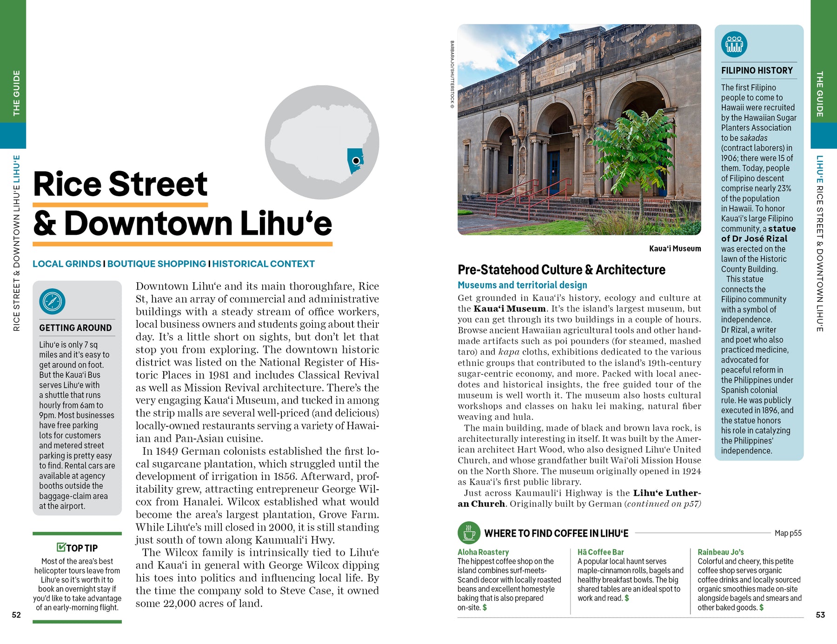
Task: Click the Hā Coffee Bar listing title
Action: point(600,552)
